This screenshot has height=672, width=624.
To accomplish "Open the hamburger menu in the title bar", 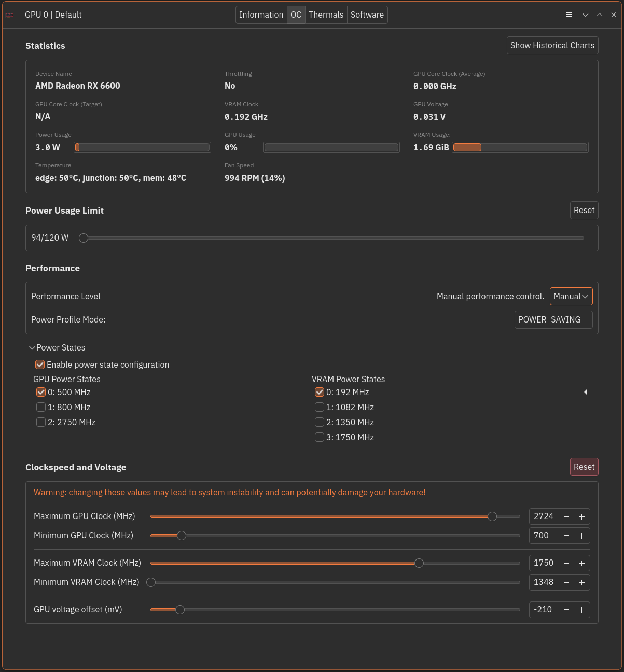I will coord(569,15).
